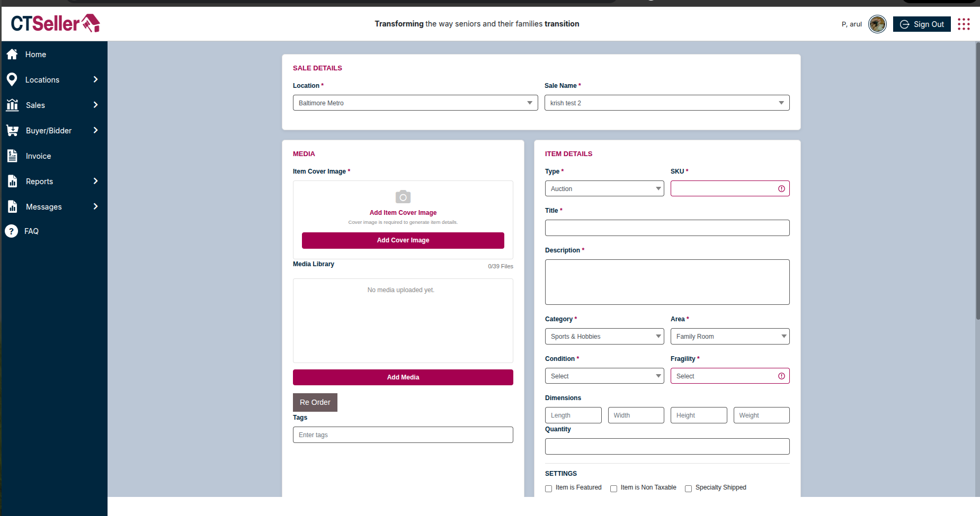Image resolution: width=980 pixels, height=516 pixels.
Task: Expand the Condition select dropdown
Action: pyautogui.click(x=604, y=376)
